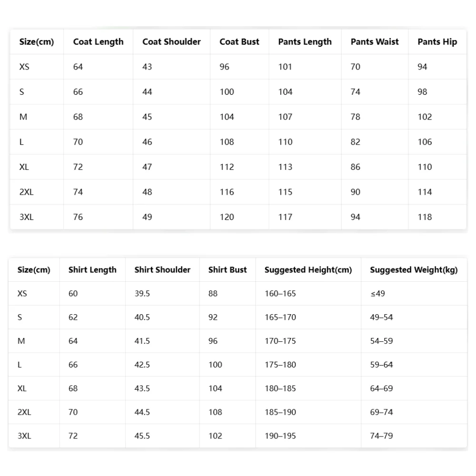Select the Coat Shoulder header cell

click(x=171, y=42)
